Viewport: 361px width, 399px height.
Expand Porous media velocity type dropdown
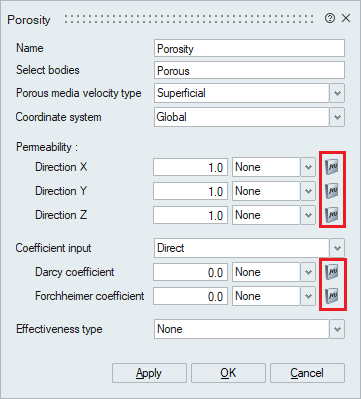coord(337,93)
